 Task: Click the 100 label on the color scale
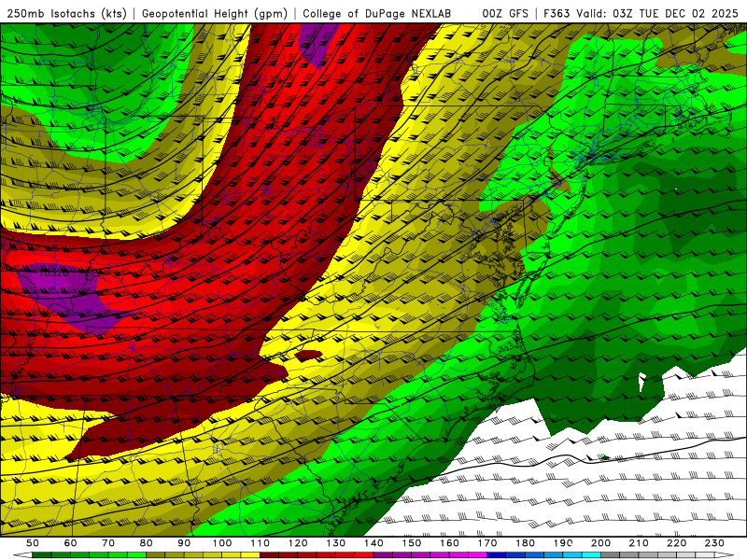tap(222, 543)
